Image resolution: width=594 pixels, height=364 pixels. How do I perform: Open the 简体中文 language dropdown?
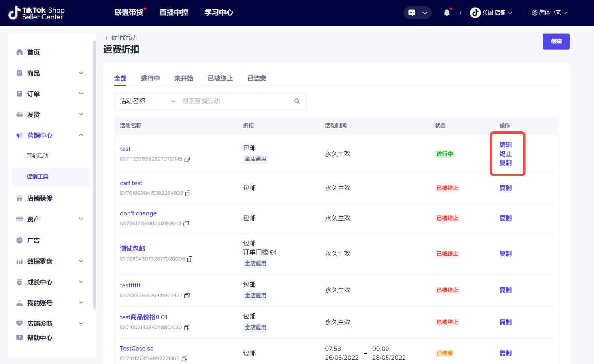553,13
